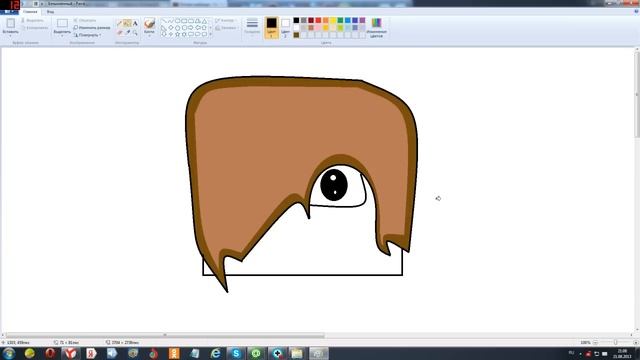Expand the Brushes dropdown arrow
Viewport: 640px width, 360px height.
(x=149, y=36)
